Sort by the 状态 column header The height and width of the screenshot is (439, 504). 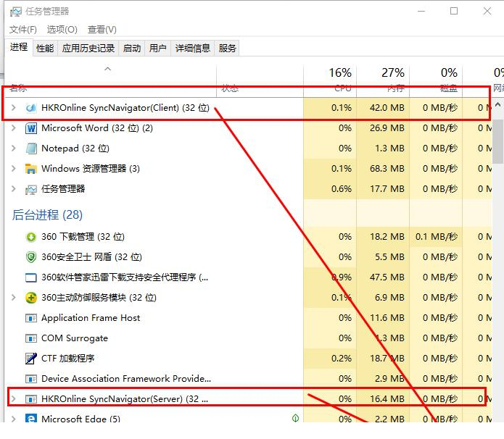[x=260, y=80]
